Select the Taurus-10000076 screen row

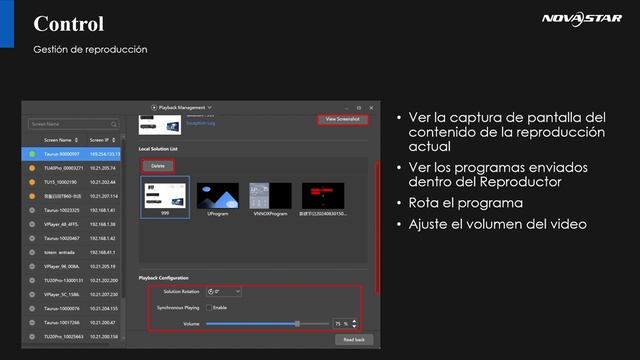(x=71, y=309)
